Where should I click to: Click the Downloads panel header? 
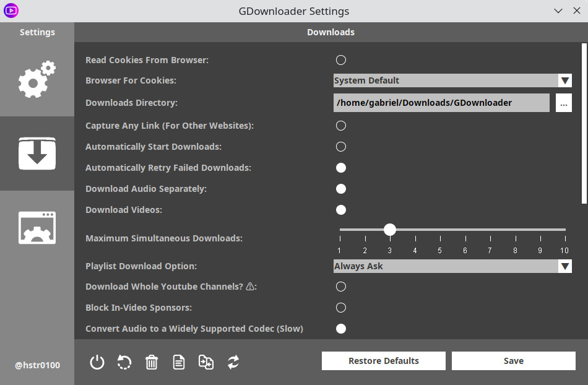coord(331,32)
